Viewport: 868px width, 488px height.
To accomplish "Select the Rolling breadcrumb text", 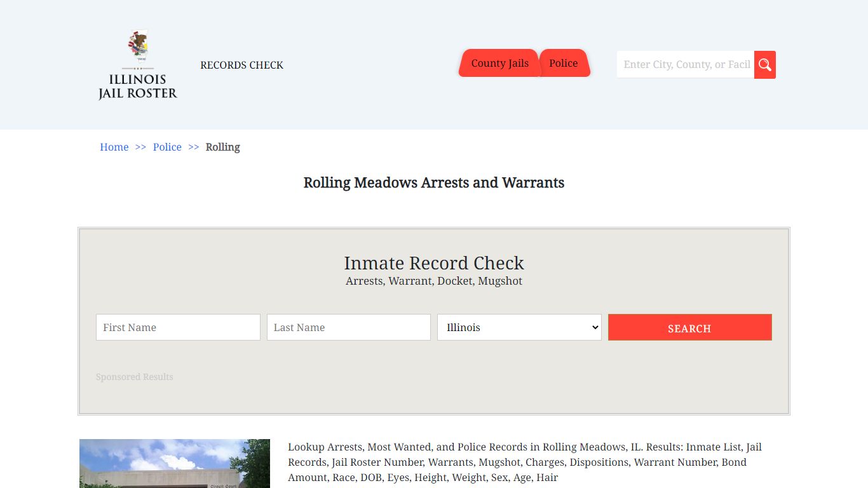I will click(223, 147).
